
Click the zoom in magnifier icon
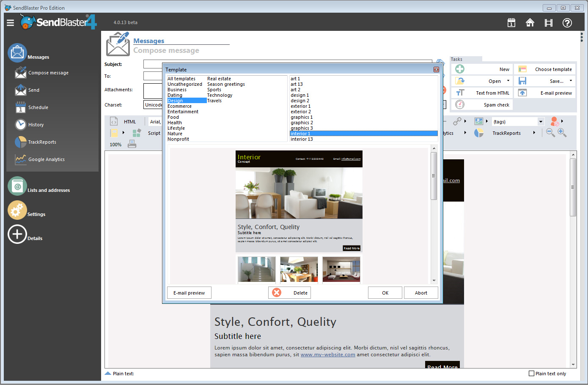coord(562,133)
